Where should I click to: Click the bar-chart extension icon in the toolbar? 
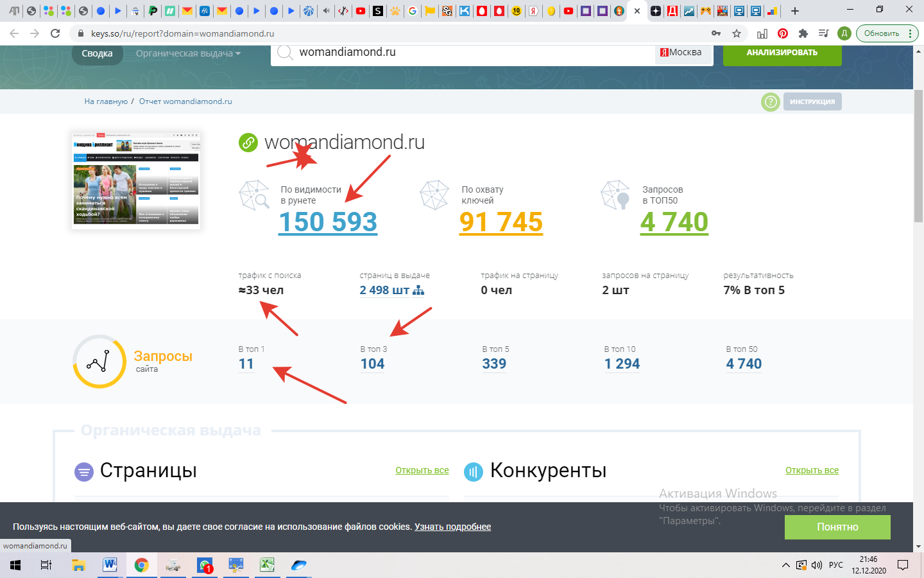(x=762, y=33)
